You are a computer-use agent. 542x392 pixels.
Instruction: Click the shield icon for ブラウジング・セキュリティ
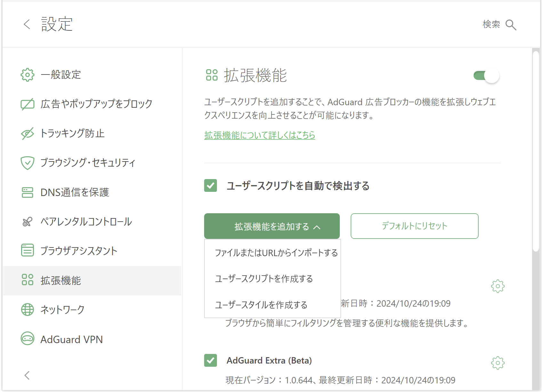(x=28, y=163)
